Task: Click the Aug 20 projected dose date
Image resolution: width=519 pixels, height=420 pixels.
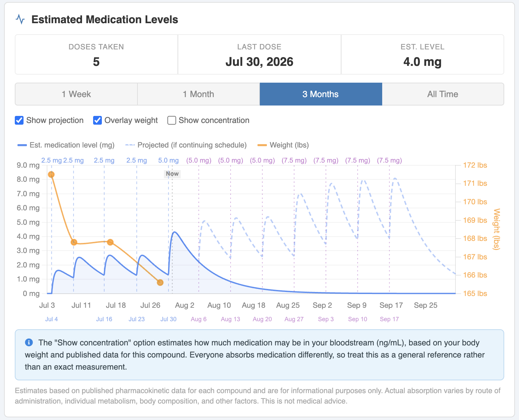Action: 262,319
